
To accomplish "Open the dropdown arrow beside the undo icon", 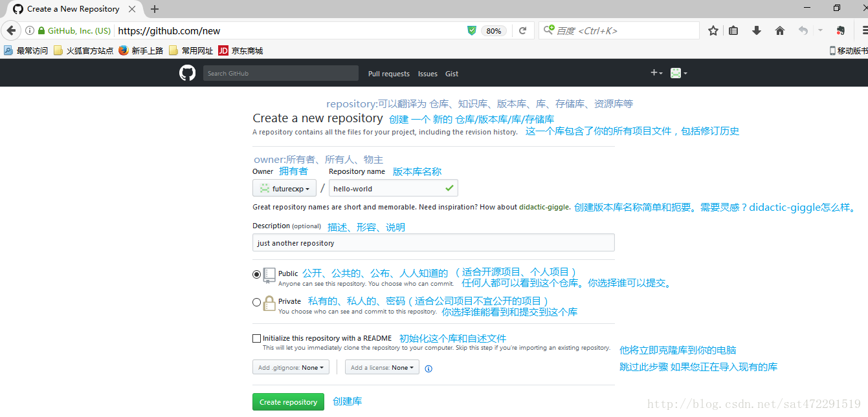I will pyautogui.click(x=820, y=30).
